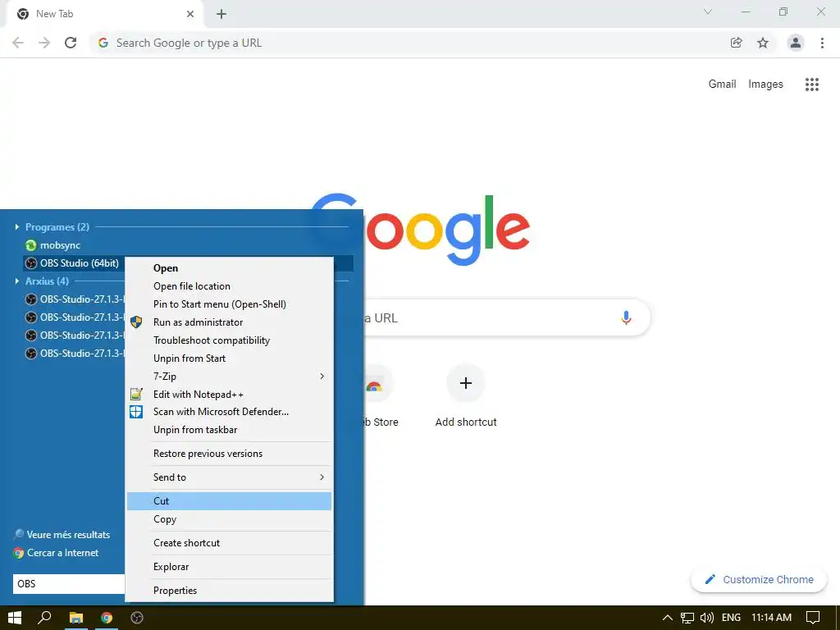Open File Explorer from the taskbar

pos(76,618)
